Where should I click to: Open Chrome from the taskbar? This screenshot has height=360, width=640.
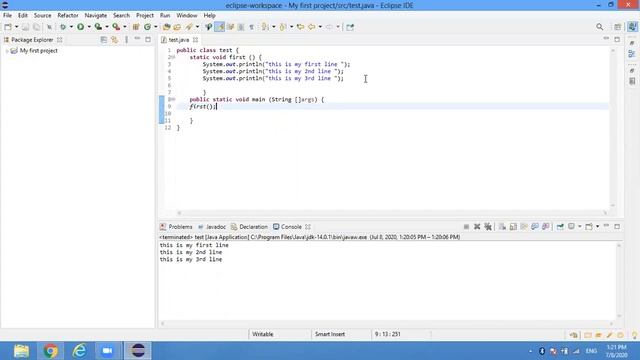[51, 351]
